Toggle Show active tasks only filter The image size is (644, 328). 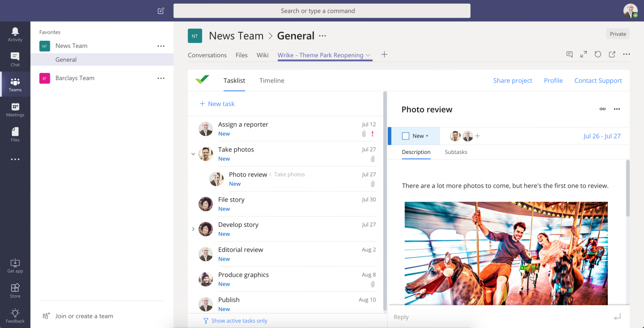coord(235,321)
